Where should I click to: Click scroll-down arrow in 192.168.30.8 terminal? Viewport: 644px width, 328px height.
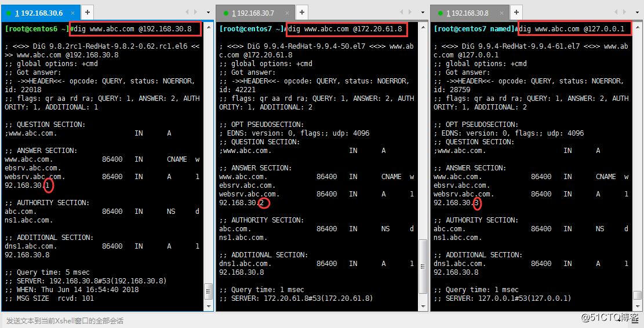coord(638,306)
